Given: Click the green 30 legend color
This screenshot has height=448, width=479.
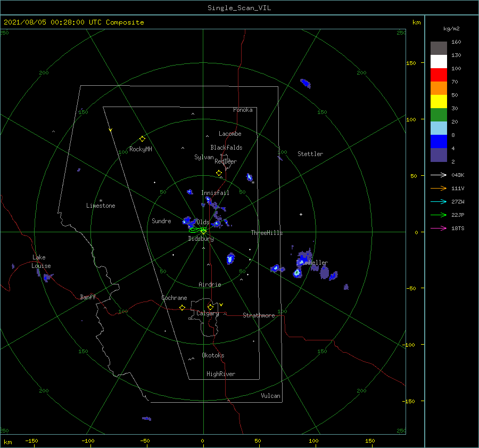Looking at the screenshot, I should click(x=439, y=115).
